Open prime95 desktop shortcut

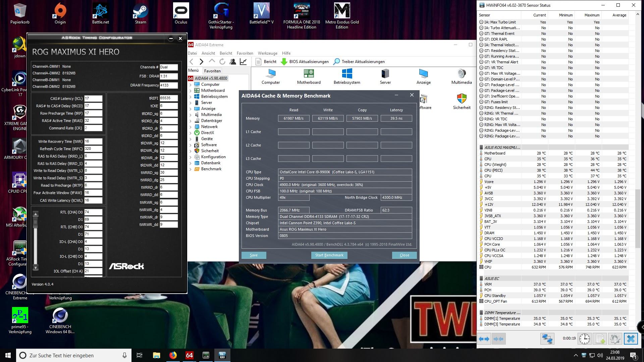(20, 320)
